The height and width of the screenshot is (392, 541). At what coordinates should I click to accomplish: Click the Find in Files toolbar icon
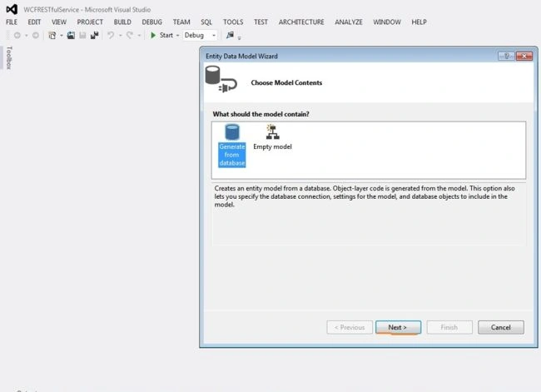click(x=230, y=35)
